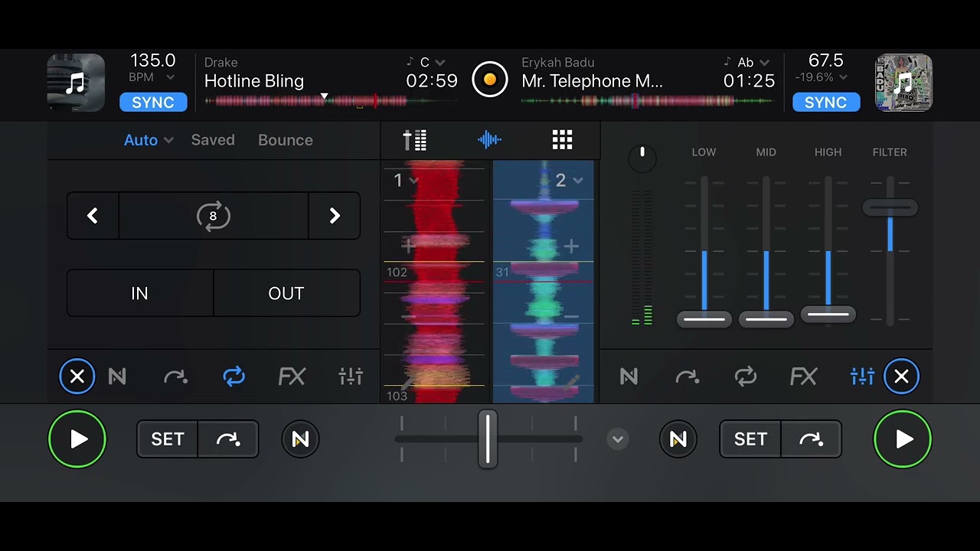Adjust the FILTER slider
Screen dimensions: 980x551
coord(890,207)
